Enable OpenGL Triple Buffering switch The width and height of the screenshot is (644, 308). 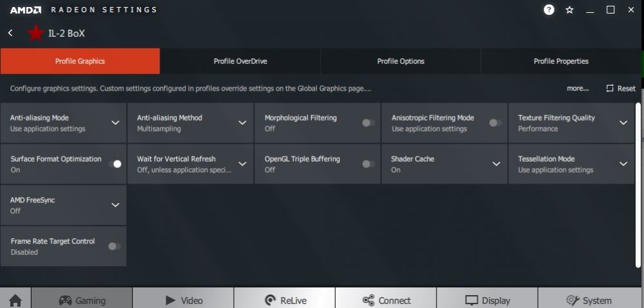[x=368, y=164]
